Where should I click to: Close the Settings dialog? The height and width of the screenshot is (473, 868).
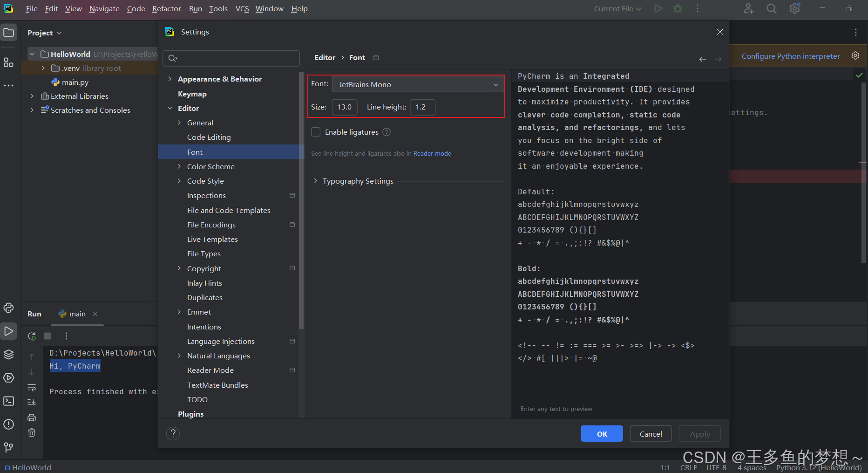point(720,32)
